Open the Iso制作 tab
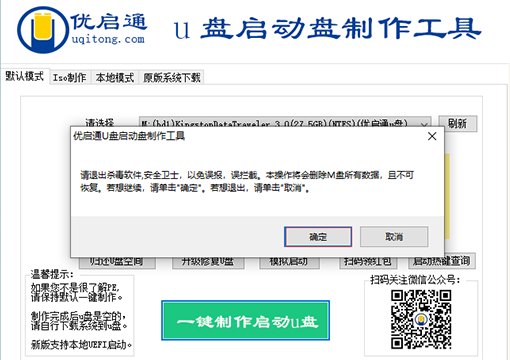Viewport: 510px width, 360px height. 70,78
